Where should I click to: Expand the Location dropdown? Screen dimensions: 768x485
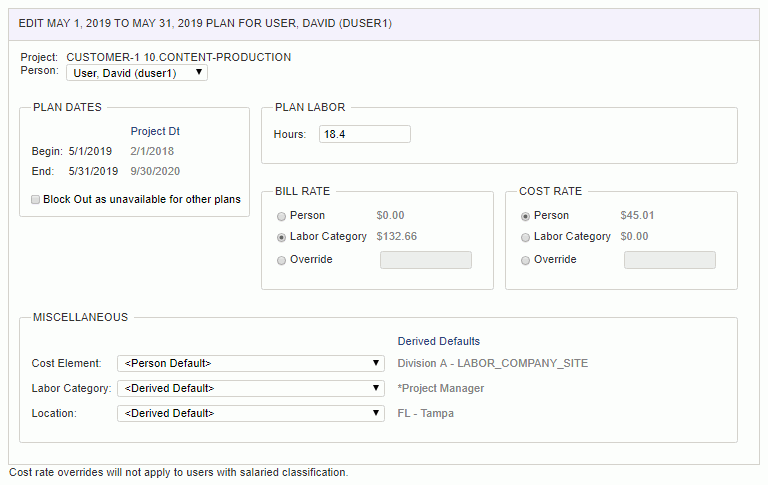(x=251, y=413)
